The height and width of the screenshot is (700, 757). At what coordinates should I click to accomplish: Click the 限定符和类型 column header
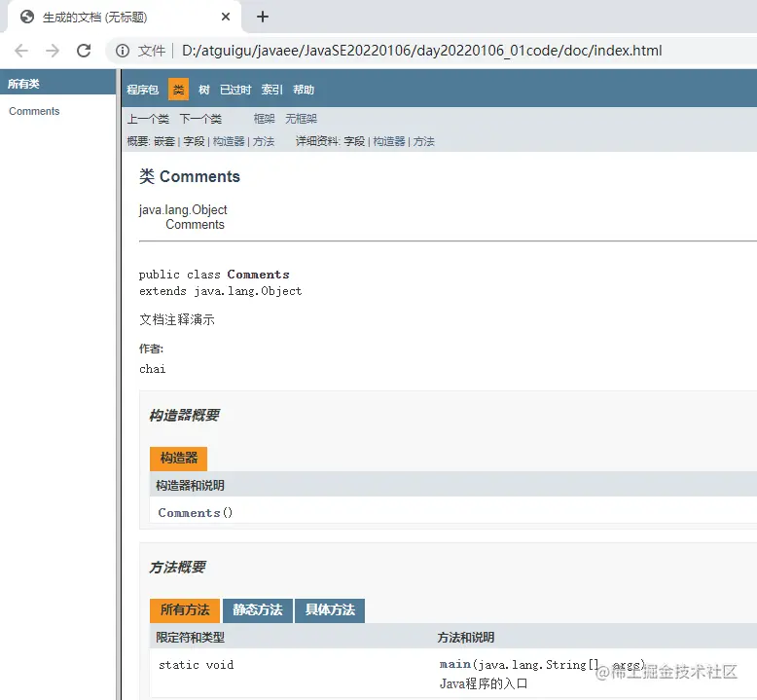(190, 638)
